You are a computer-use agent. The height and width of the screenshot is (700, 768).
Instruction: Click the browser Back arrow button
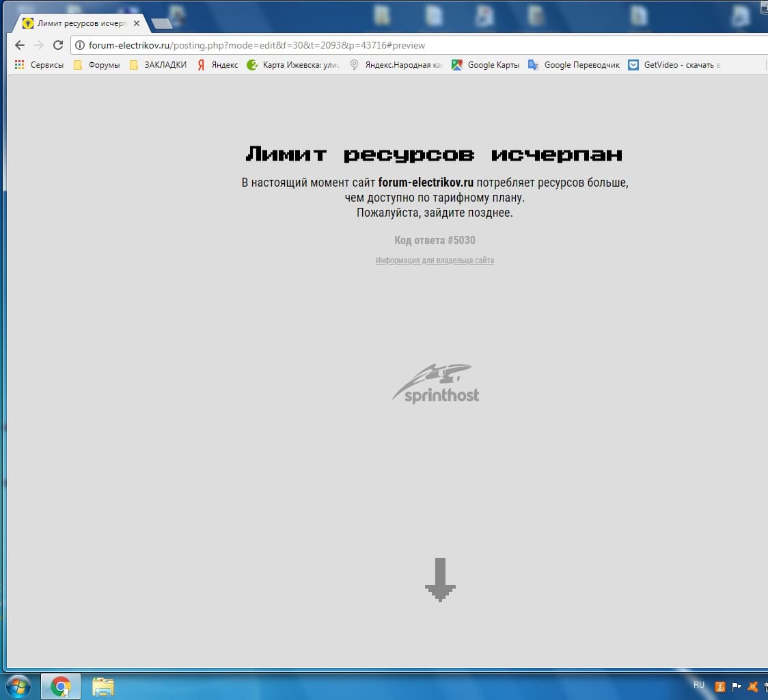click(x=20, y=45)
